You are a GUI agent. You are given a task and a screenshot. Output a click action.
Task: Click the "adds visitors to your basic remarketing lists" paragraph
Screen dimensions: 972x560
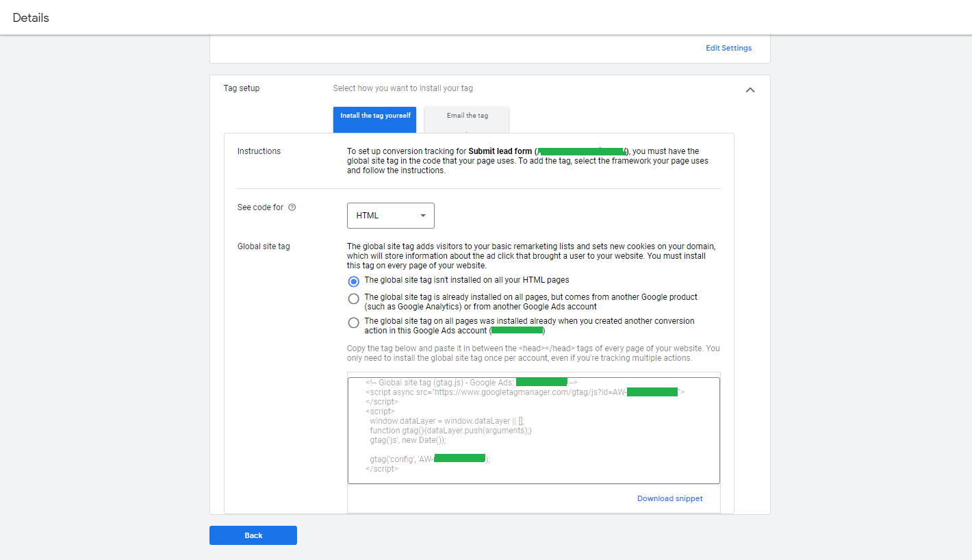click(x=531, y=256)
